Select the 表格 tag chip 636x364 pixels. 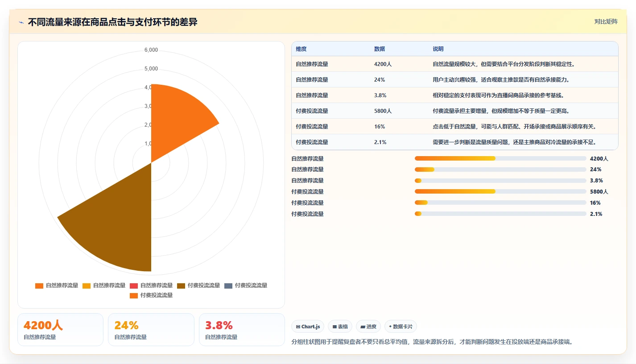click(340, 327)
